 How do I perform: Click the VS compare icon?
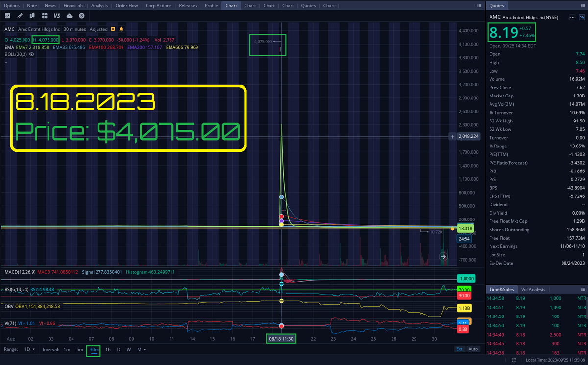pyautogui.click(x=57, y=16)
